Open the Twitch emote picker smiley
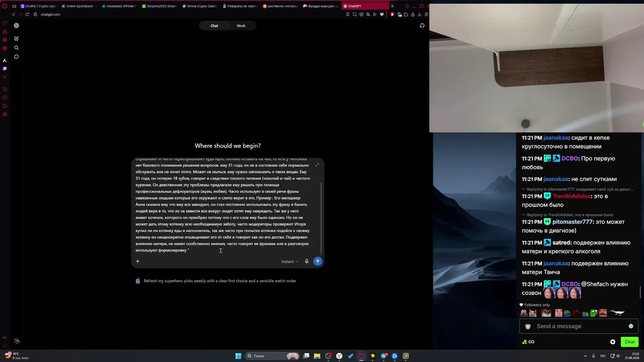This screenshot has width=644, height=362. 631,326
